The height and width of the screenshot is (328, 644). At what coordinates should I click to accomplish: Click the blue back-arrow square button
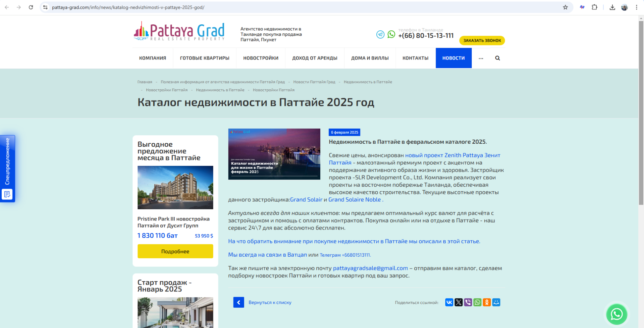pyautogui.click(x=239, y=302)
